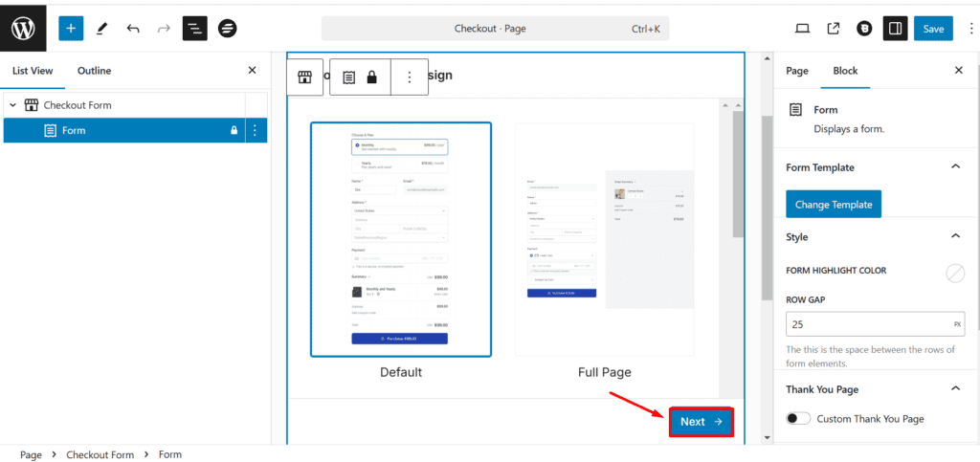Enable Custom Thank You Page toggle
Viewport: 980px width, 462px height.
click(x=798, y=418)
